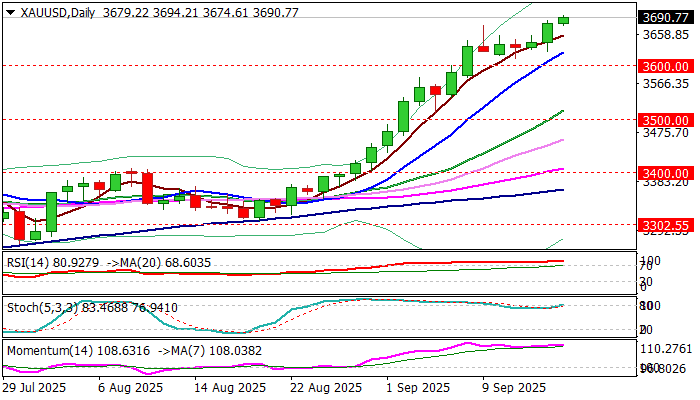The width and height of the screenshot is (700, 400).
Task: Click the 3400.00 red level label
Action: pos(666,173)
